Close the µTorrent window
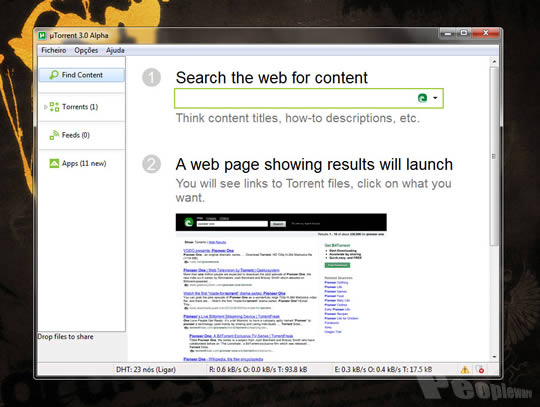540x407 pixels. 486,33
